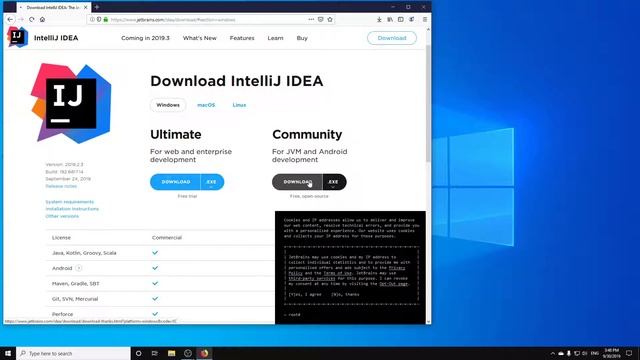Click the browser address bar URL
The height and width of the screenshot is (360, 640).
point(173,20)
